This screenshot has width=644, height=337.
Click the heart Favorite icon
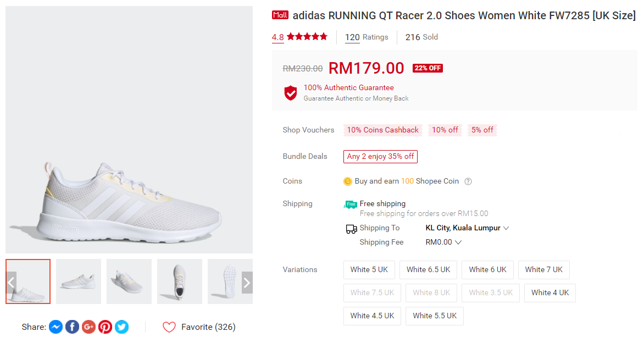click(x=169, y=327)
